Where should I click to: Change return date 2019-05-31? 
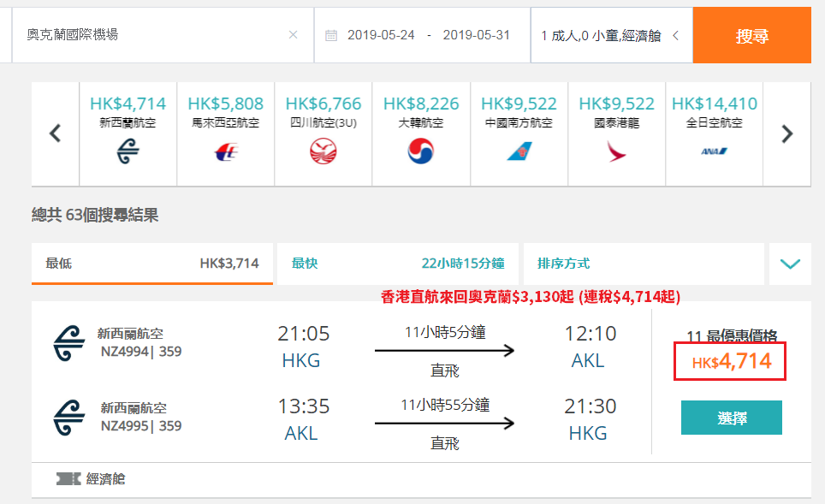(x=476, y=35)
